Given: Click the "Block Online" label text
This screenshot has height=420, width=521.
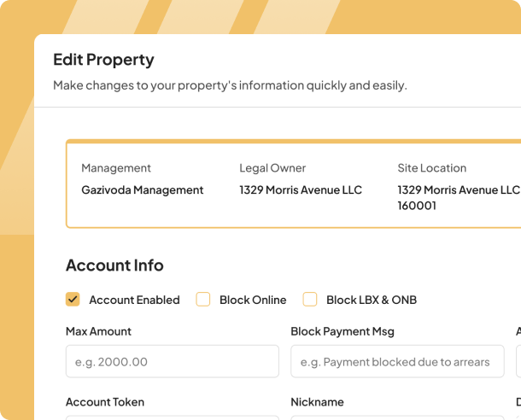Looking at the screenshot, I should (x=253, y=300).
